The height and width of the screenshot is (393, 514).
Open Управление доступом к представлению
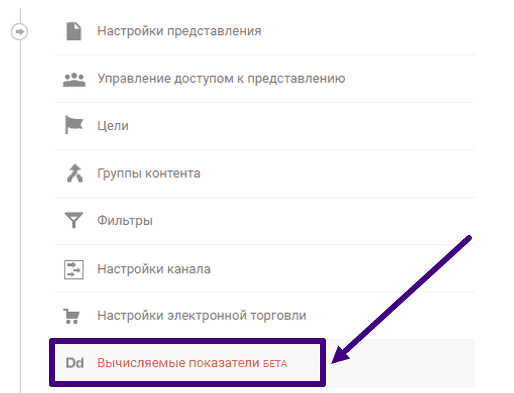pos(221,79)
